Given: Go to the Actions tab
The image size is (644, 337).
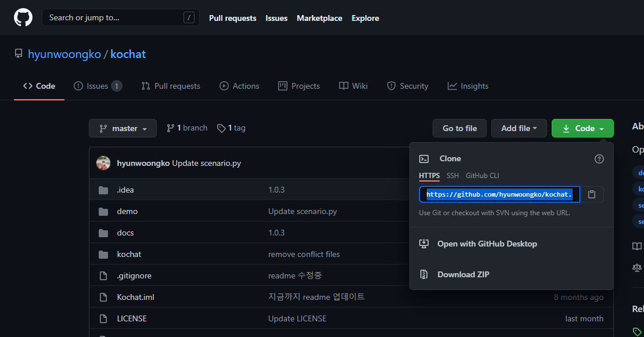Looking at the screenshot, I should [239, 86].
